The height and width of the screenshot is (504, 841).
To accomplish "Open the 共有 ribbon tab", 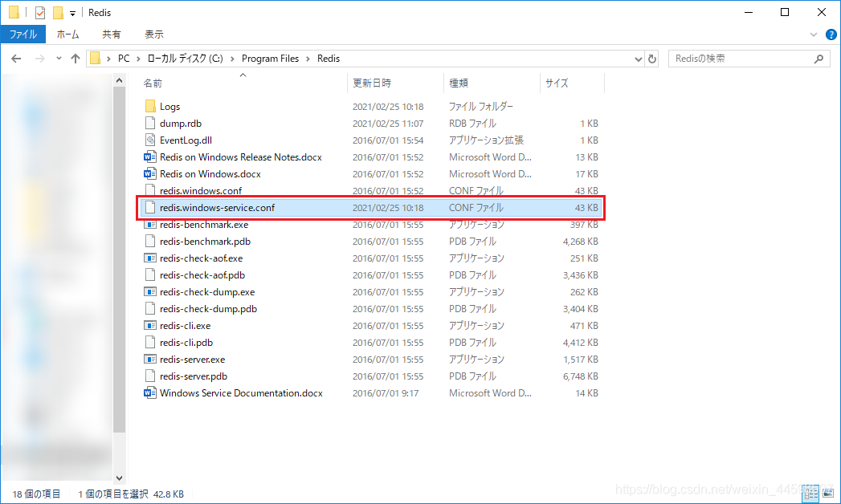I will pos(112,35).
